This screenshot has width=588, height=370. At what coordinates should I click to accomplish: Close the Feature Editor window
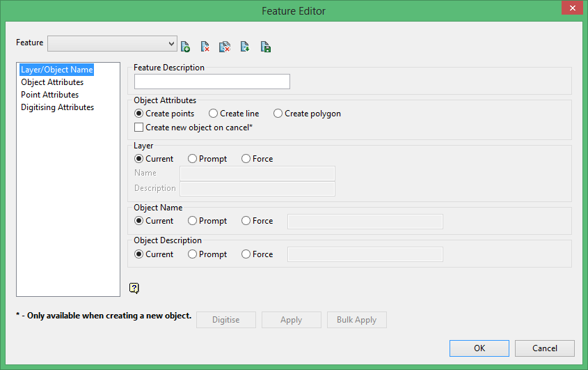[571, 9]
